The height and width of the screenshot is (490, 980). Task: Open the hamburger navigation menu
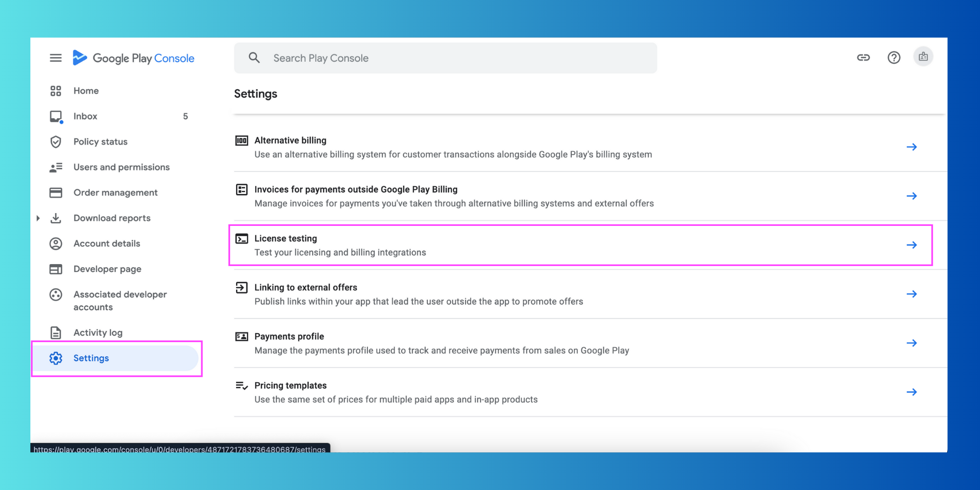point(56,58)
